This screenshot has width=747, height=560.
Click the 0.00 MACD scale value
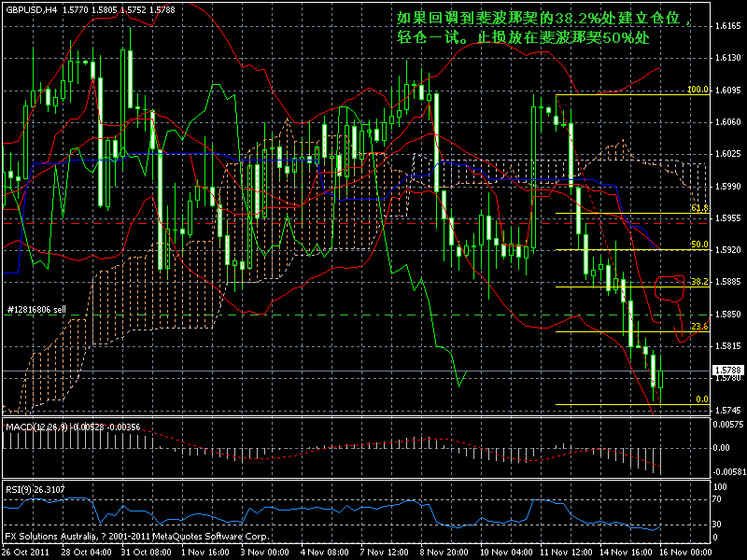(x=722, y=448)
